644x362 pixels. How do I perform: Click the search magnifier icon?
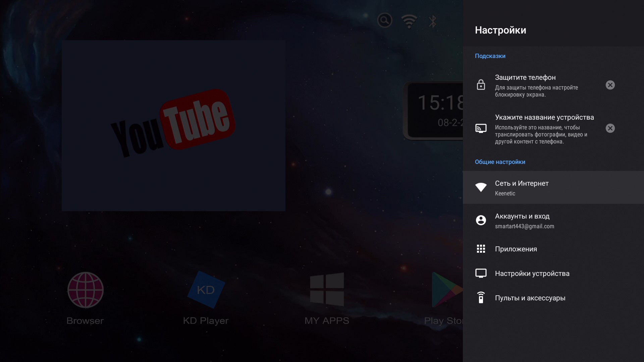tap(385, 21)
